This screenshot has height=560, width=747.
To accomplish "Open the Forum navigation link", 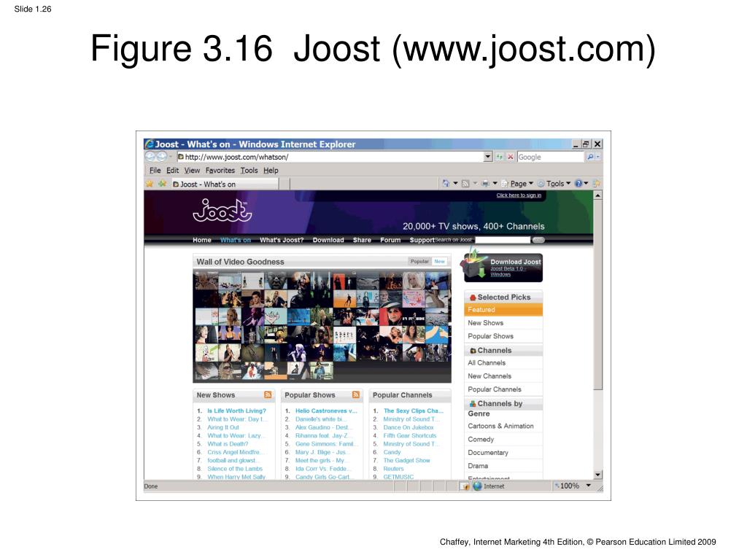I will (390, 240).
